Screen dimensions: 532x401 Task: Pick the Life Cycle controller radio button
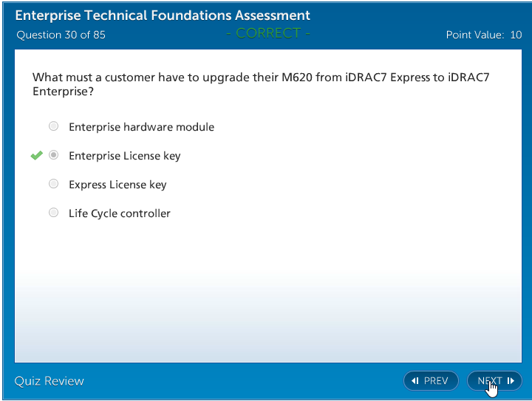[53, 213]
